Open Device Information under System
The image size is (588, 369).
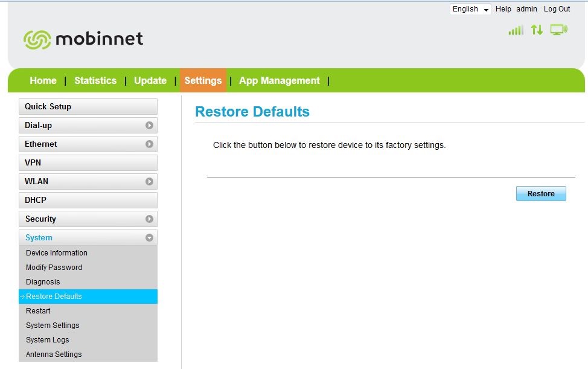(x=57, y=253)
